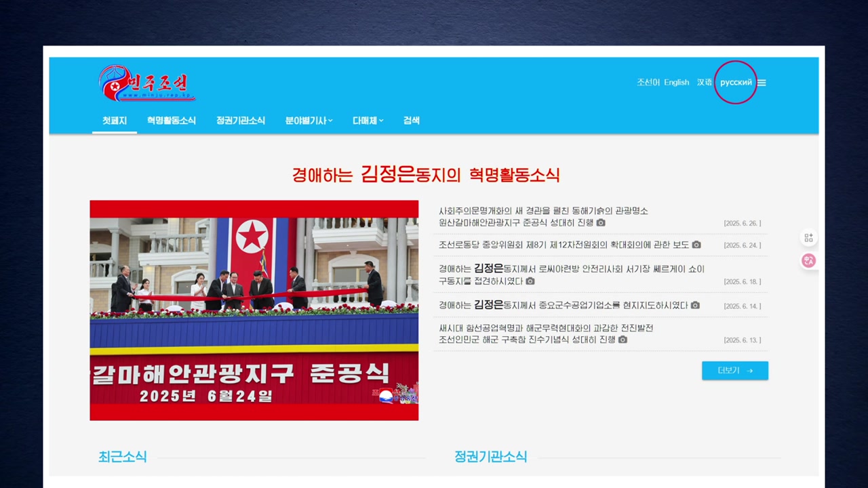This screenshot has width=868, height=488.
Task: Open the ribbon-cutting ceremony featured photo
Action: tap(254, 310)
